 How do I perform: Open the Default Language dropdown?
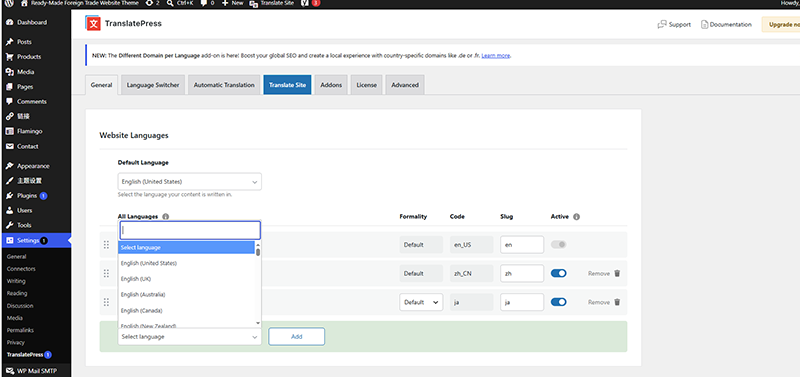[x=190, y=182]
